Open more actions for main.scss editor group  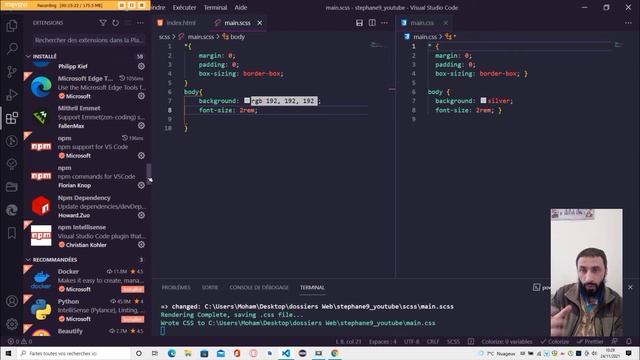click(x=384, y=23)
